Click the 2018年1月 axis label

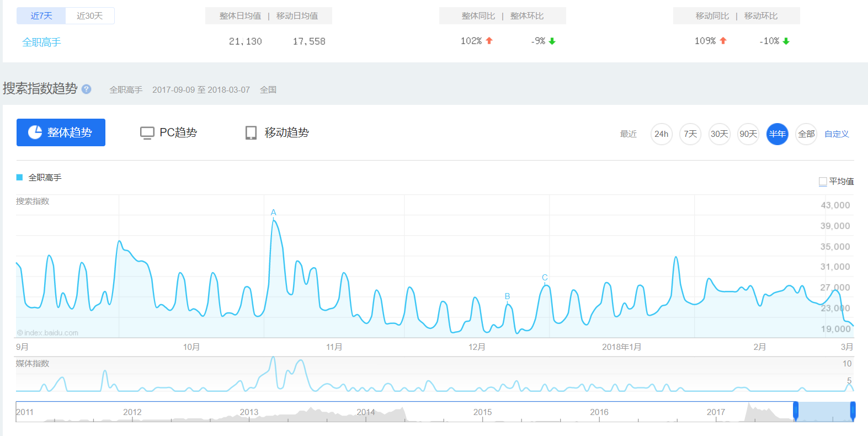[x=621, y=347]
